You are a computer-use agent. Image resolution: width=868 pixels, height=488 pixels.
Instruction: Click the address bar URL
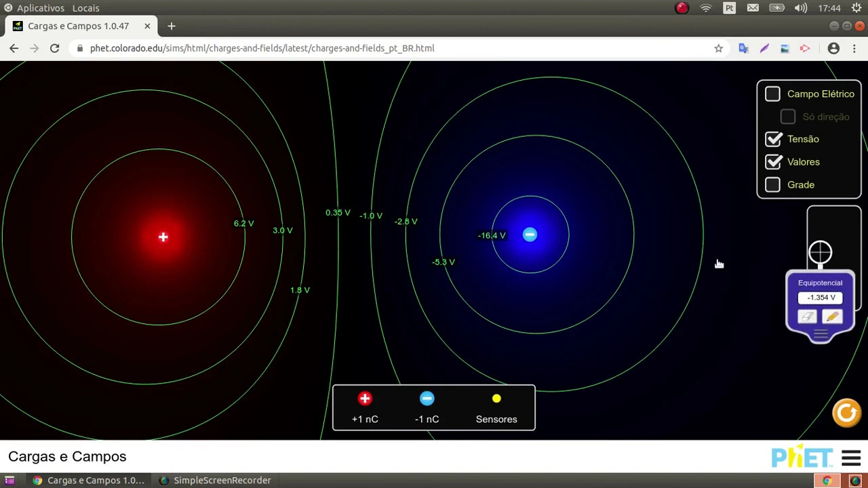(262, 48)
